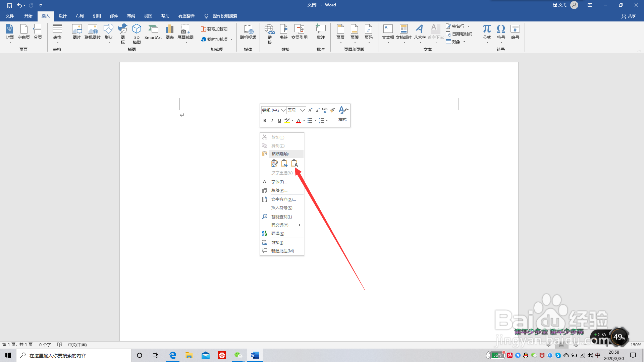Toggle Italic in mini toolbar

272,121
